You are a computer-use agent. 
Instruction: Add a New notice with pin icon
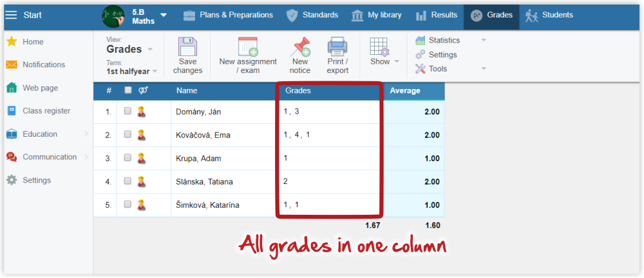pyautogui.click(x=300, y=56)
